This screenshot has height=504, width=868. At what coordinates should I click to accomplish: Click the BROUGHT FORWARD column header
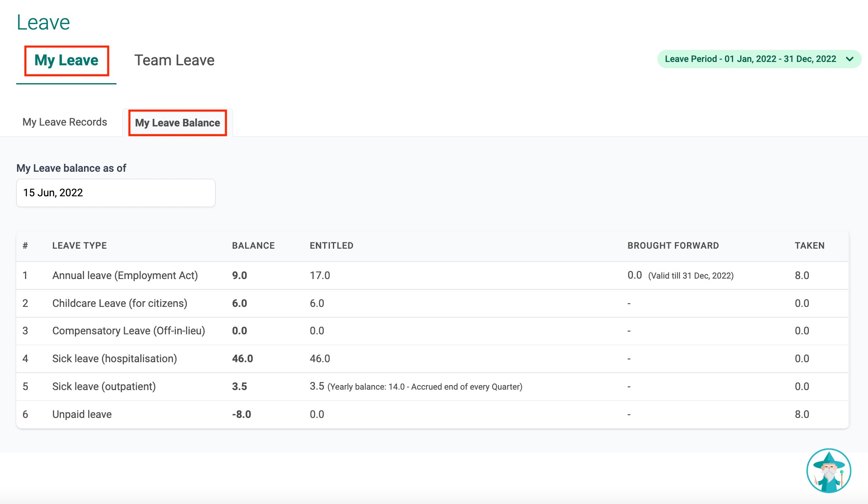pos(673,245)
